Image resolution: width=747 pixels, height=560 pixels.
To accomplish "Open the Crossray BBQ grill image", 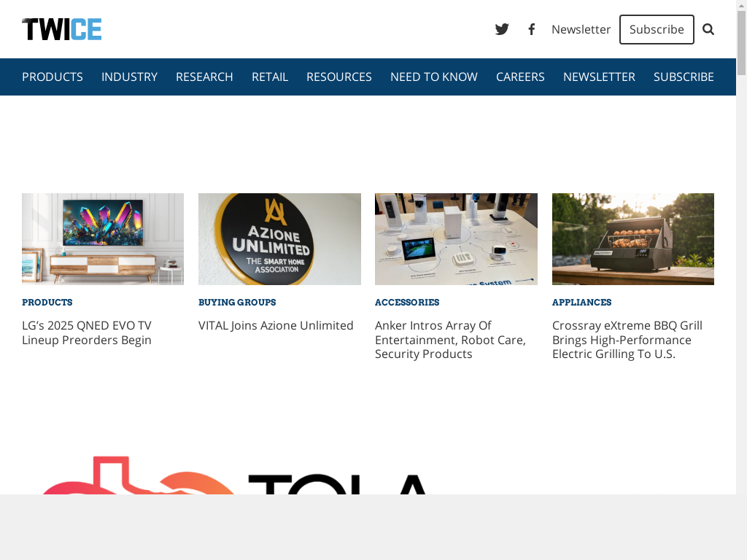I will (x=633, y=239).
